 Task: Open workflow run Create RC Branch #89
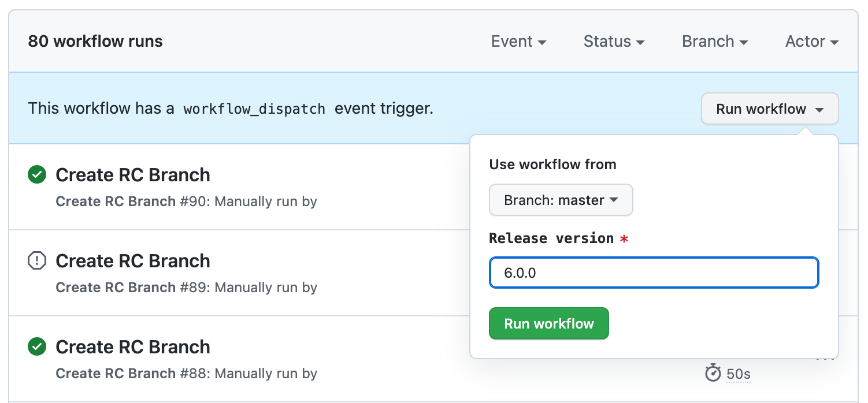(132, 260)
